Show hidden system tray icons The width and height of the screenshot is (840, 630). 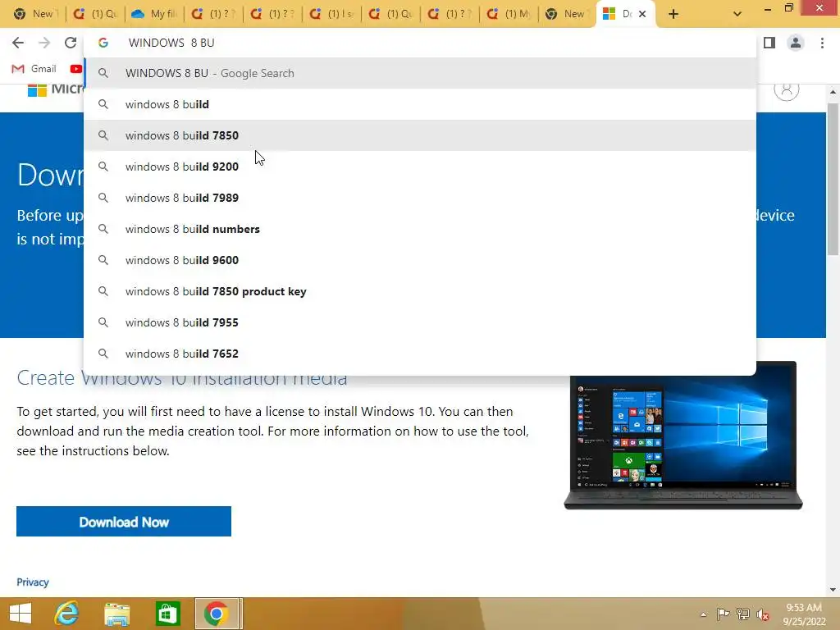pos(703,614)
